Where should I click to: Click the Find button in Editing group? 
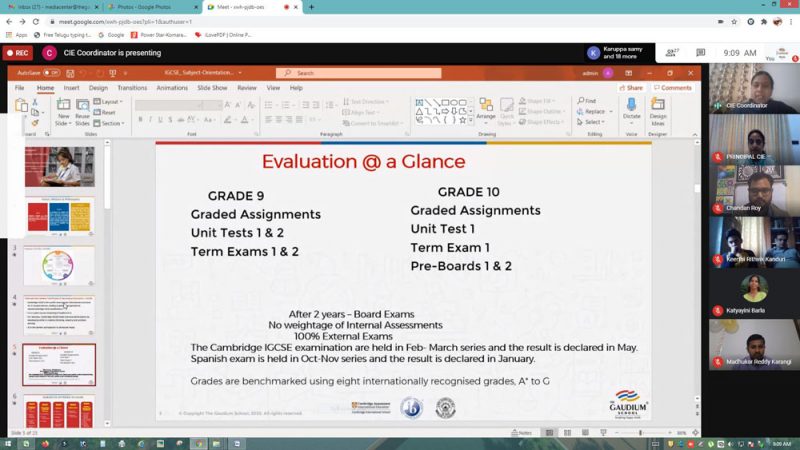[587, 101]
